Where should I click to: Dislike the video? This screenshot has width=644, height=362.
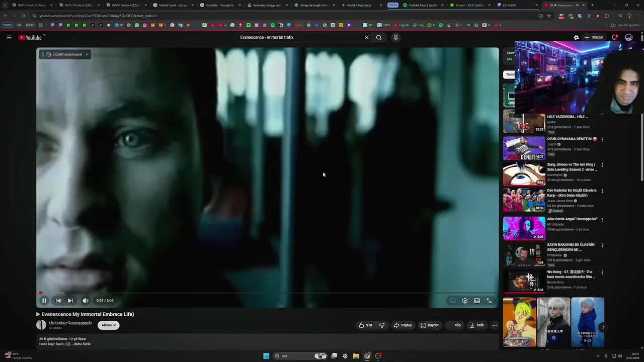382,325
